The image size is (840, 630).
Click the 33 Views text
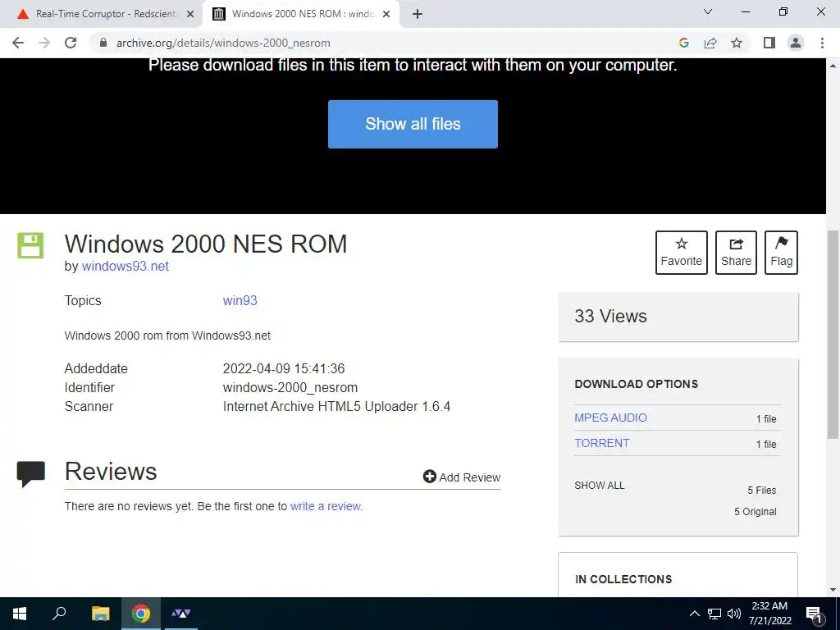pos(610,316)
